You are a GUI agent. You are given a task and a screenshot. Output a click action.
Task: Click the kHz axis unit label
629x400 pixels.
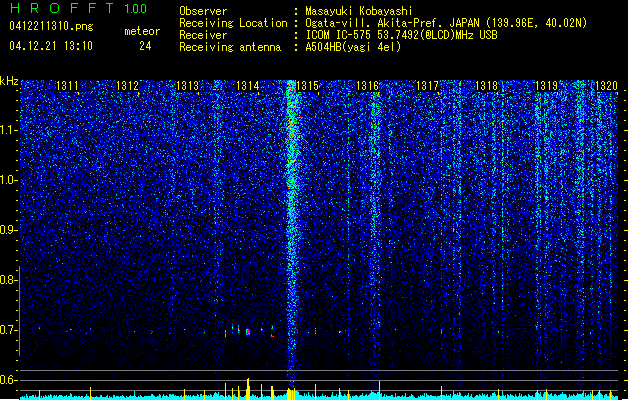click(9, 81)
